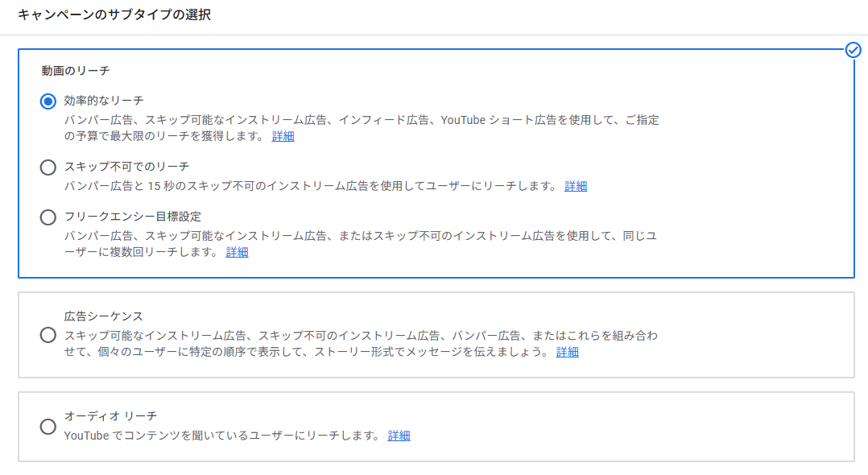Viewport: 868px width, 475px height.
Task: Choose the オーディオ リーチ radio button
Action: [x=48, y=426]
